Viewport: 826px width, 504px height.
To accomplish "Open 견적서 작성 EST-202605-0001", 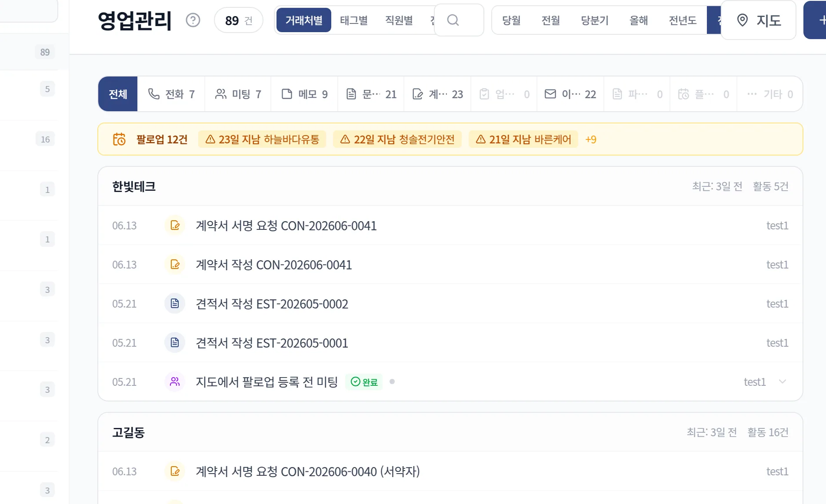I will click(x=450, y=343).
